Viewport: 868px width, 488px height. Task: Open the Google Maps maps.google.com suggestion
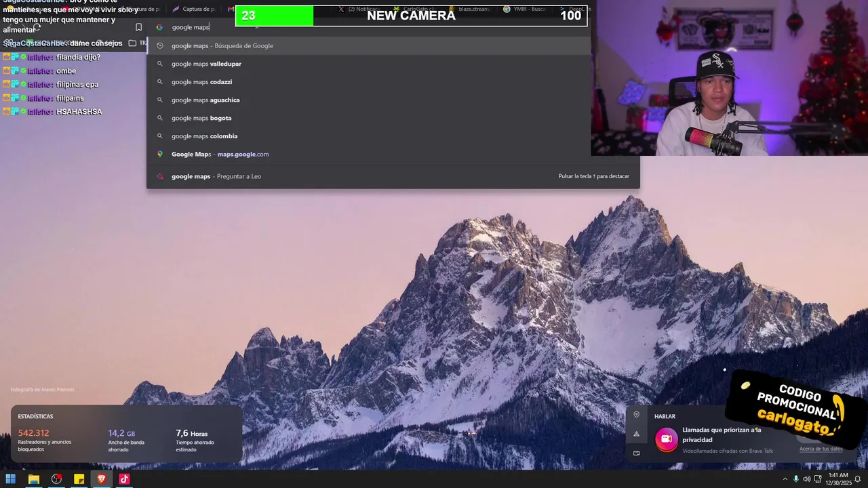click(393, 154)
